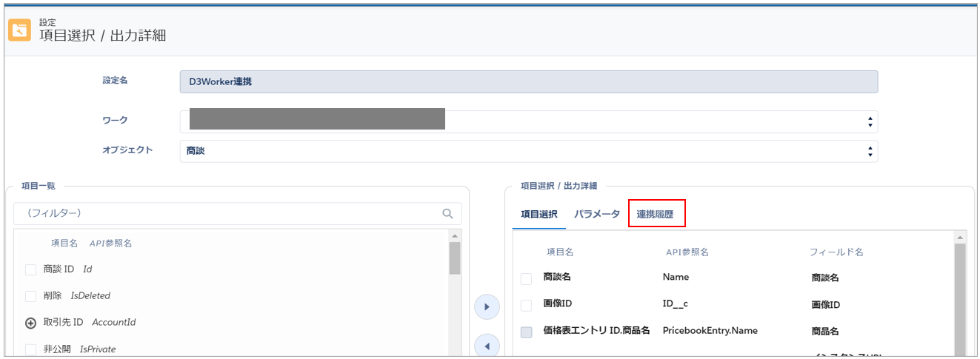The image size is (980, 359).
Task: Click the filter search magnifier icon
Action: [447, 213]
